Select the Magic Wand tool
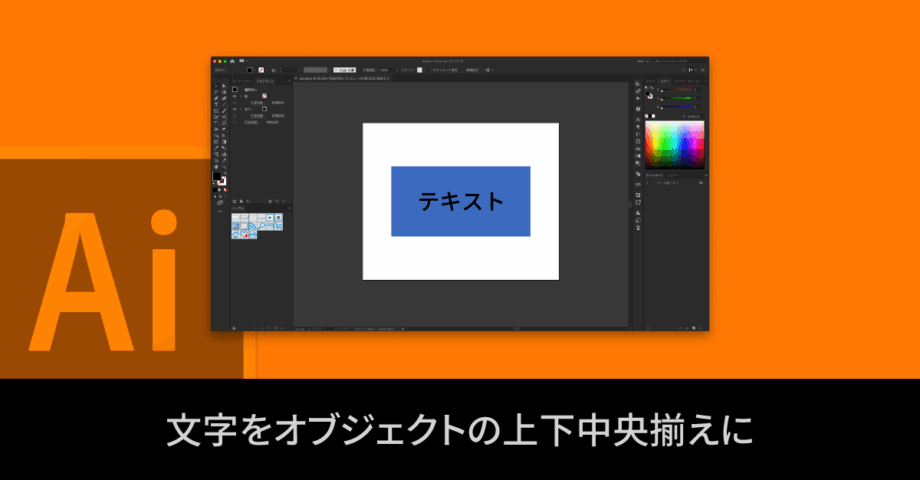This screenshot has height=480, width=920. [x=216, y=92]
